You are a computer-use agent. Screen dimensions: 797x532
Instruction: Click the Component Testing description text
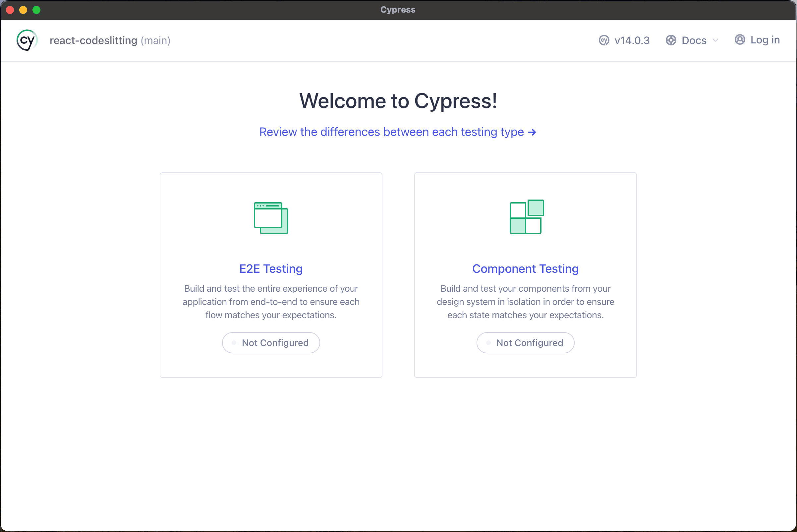(525, 302)
